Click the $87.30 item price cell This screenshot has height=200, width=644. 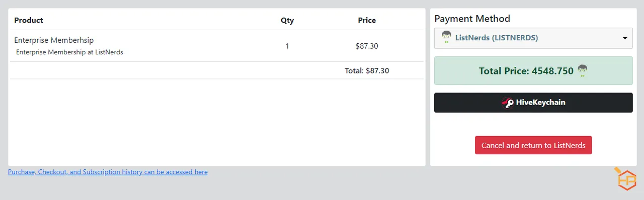pyautogui.click(x=367, y=46)
